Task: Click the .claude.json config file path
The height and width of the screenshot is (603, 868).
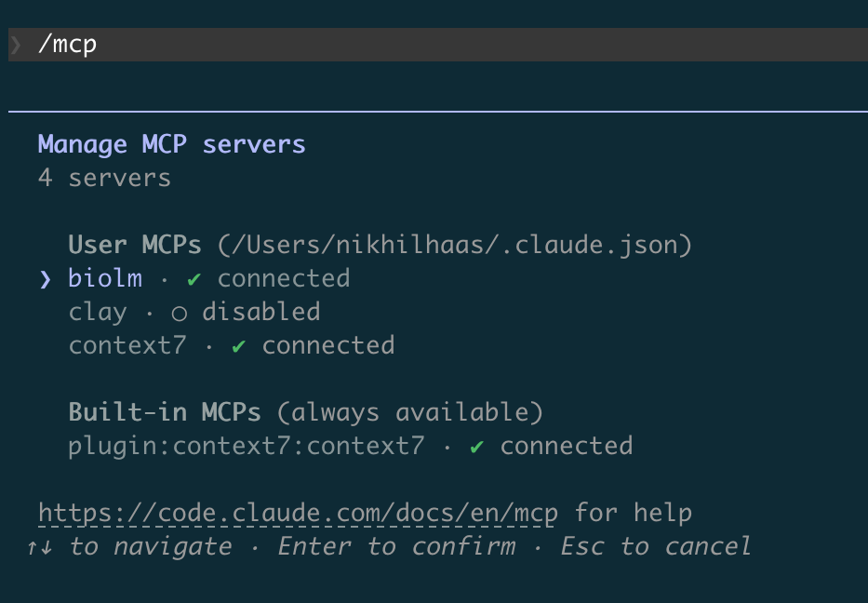Action: tap(455, 245)
